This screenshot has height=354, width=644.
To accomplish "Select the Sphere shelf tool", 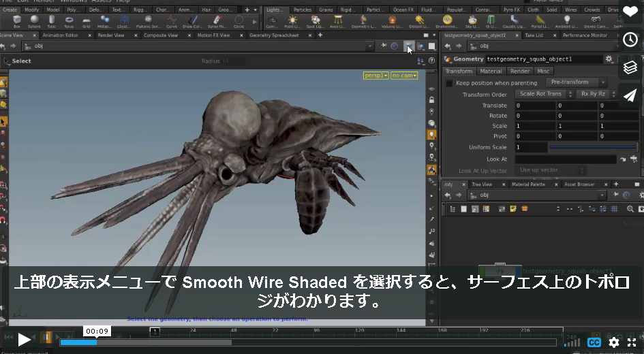I will coord(35,21).
